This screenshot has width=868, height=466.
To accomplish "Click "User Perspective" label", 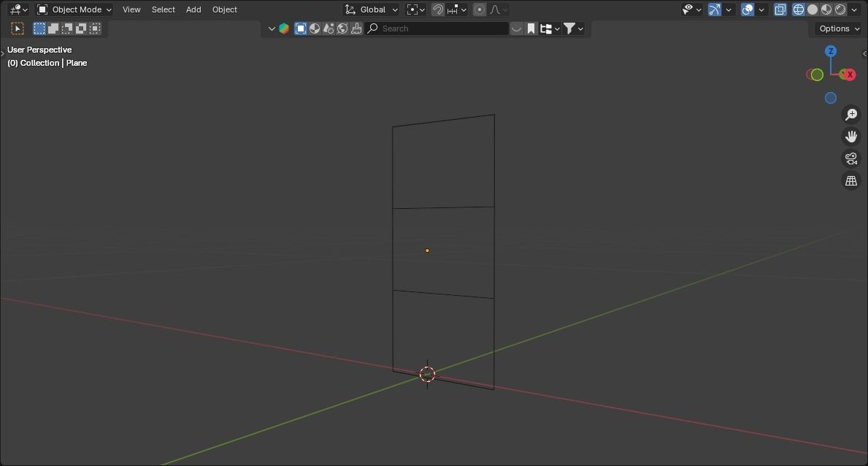I will point(39,50).
